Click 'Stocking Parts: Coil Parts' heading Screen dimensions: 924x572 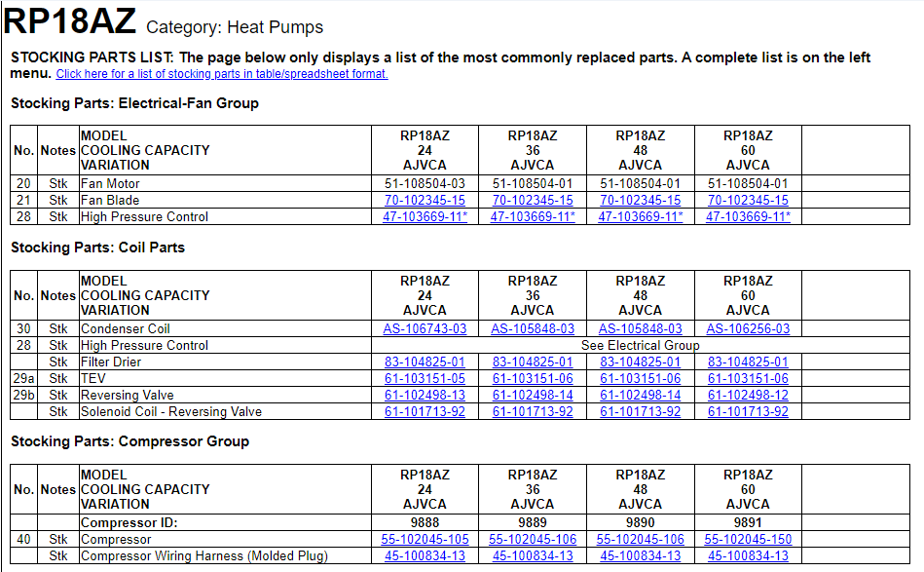click(x=97, y=248)
